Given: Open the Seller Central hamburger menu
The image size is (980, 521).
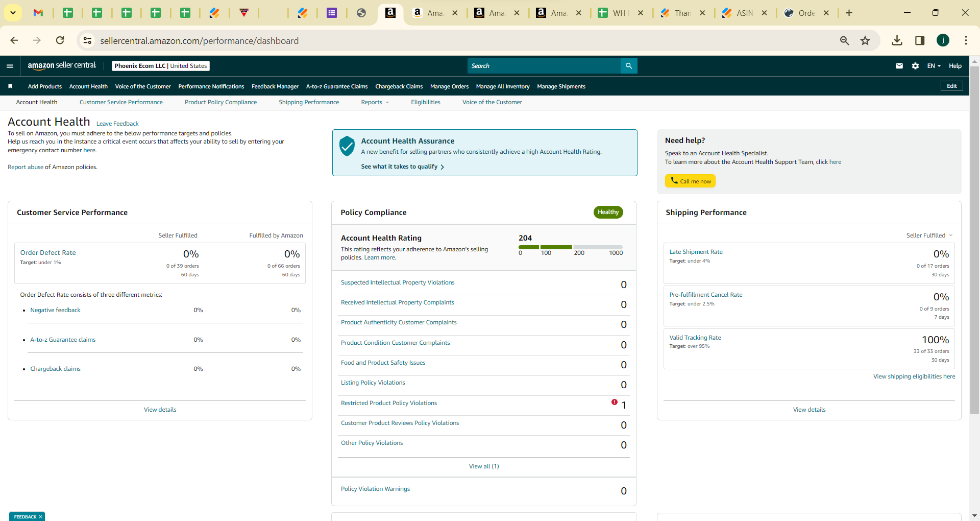Looking at the screenshot, I should tap(10, 66).
